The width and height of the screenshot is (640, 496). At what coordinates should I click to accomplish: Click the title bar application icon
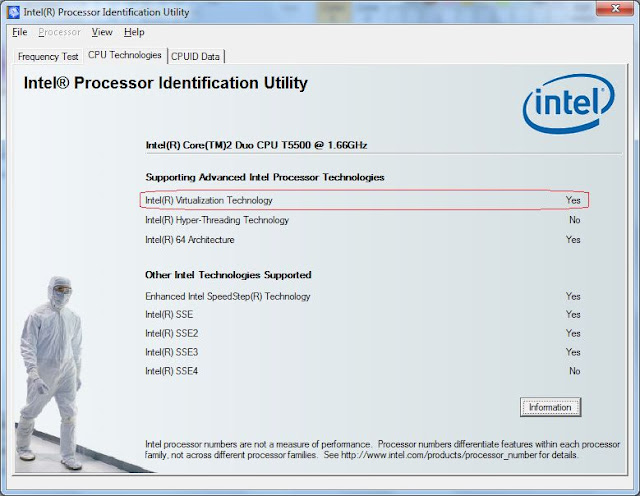coord(13,12)
